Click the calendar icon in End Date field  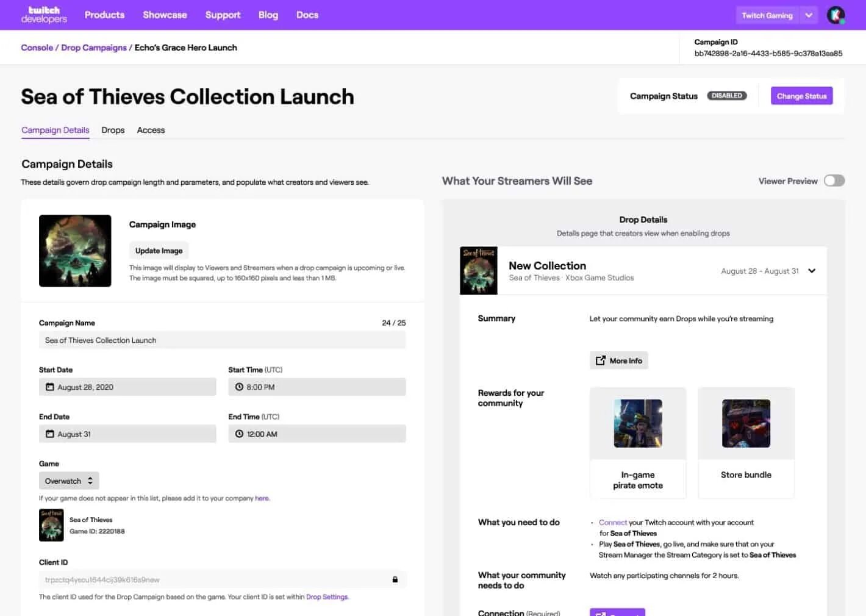click(x=50, y=434)
